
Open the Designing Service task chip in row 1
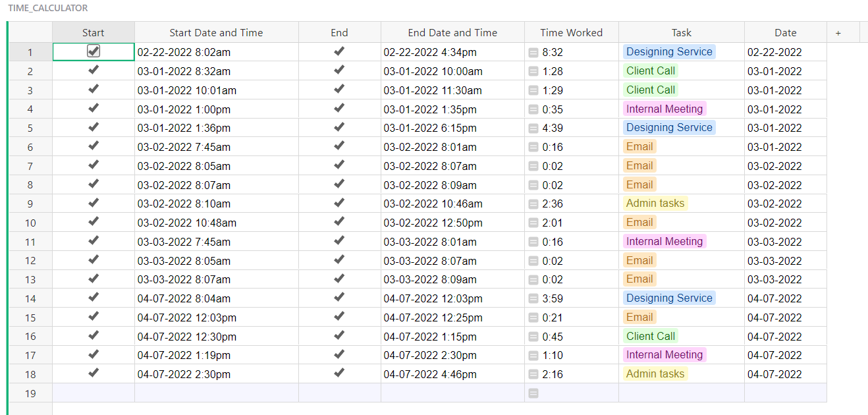pyautogui.click(x=669, y=52)
